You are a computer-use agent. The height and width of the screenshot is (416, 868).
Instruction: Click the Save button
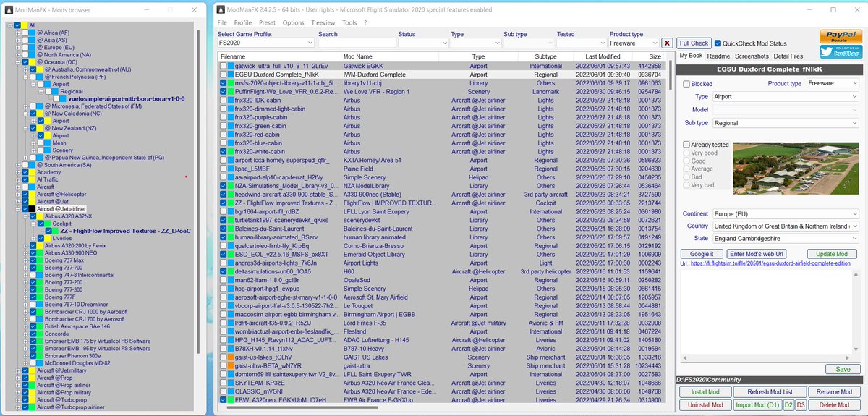(843, 369)
